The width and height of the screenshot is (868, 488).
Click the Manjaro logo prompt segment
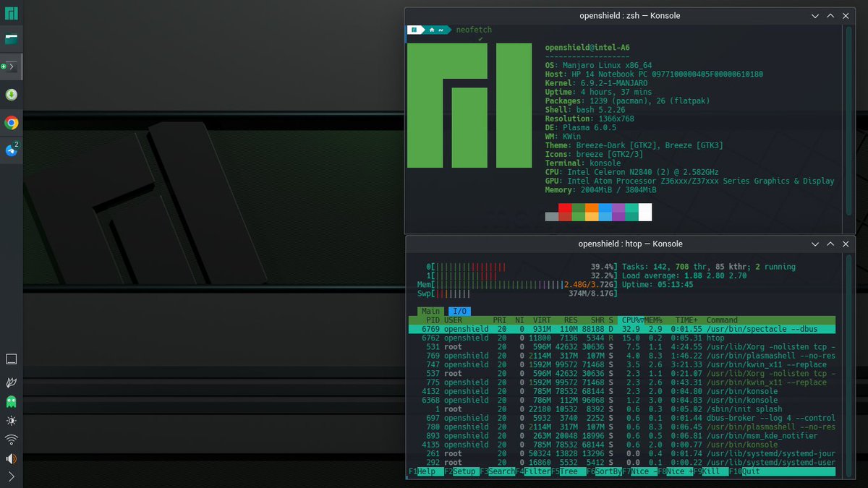click(x=415, y=30)
